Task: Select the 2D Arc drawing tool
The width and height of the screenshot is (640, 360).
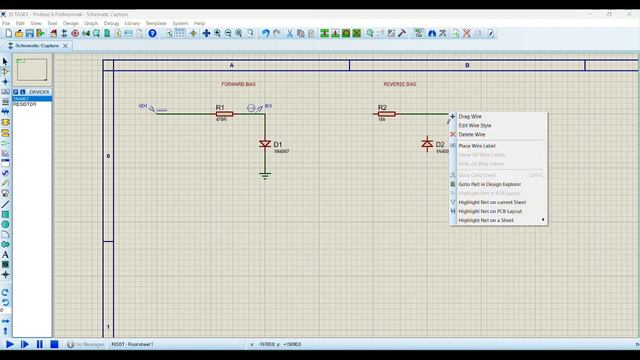Action: coord(5,235)
